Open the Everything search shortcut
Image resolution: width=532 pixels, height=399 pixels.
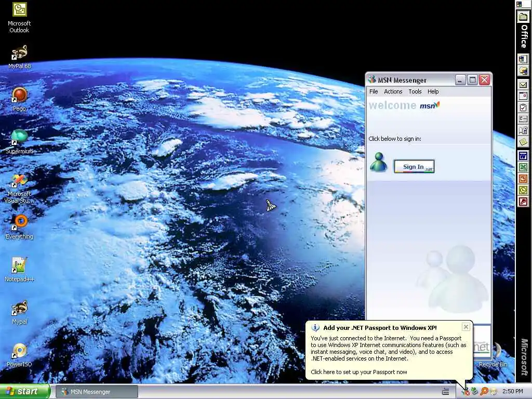19,228
